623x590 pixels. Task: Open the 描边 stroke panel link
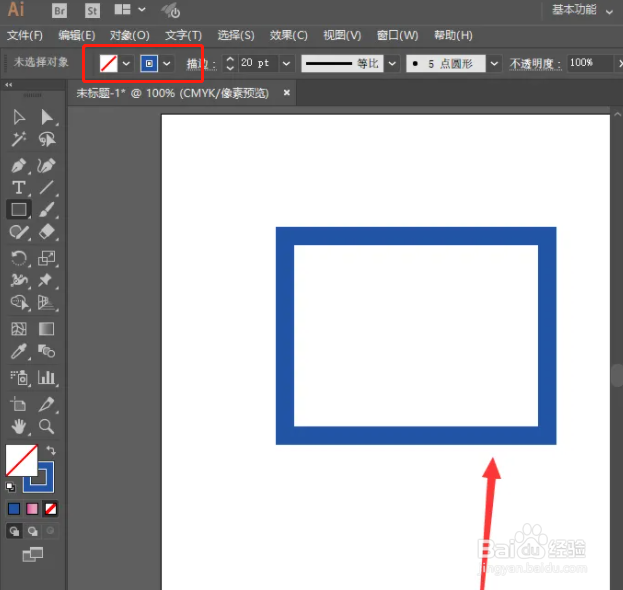tap(201, 64)
